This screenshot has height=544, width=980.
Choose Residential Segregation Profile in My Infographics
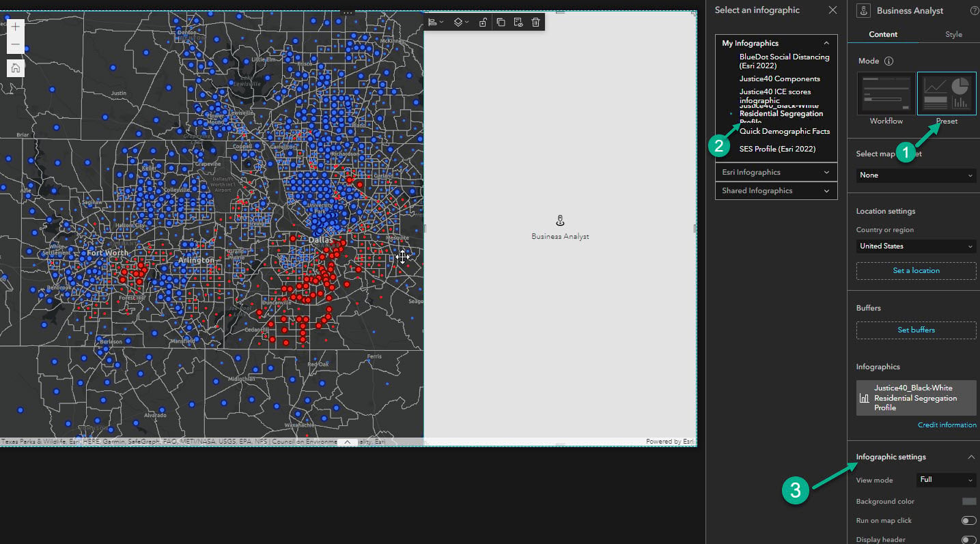pos(781,114)
